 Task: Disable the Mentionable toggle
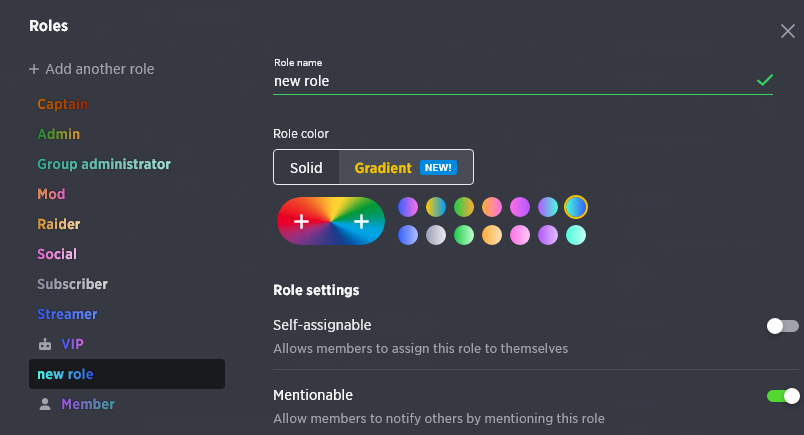tap(782, 396)
